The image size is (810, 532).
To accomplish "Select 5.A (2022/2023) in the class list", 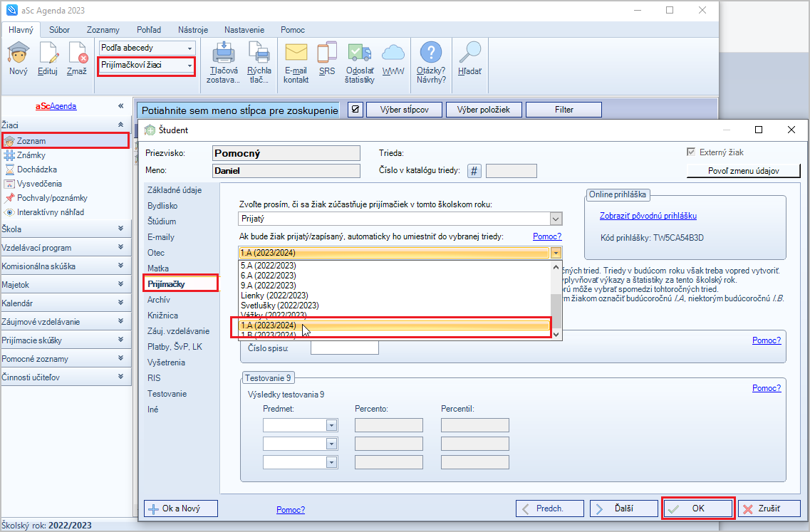I will (394, 266).
